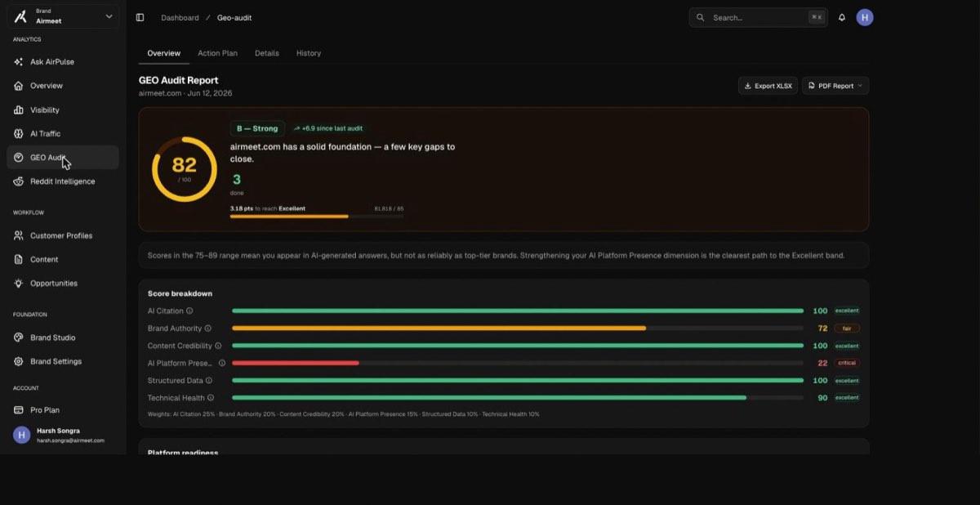Click the AI Traffic icon

(x=19, y=133)
